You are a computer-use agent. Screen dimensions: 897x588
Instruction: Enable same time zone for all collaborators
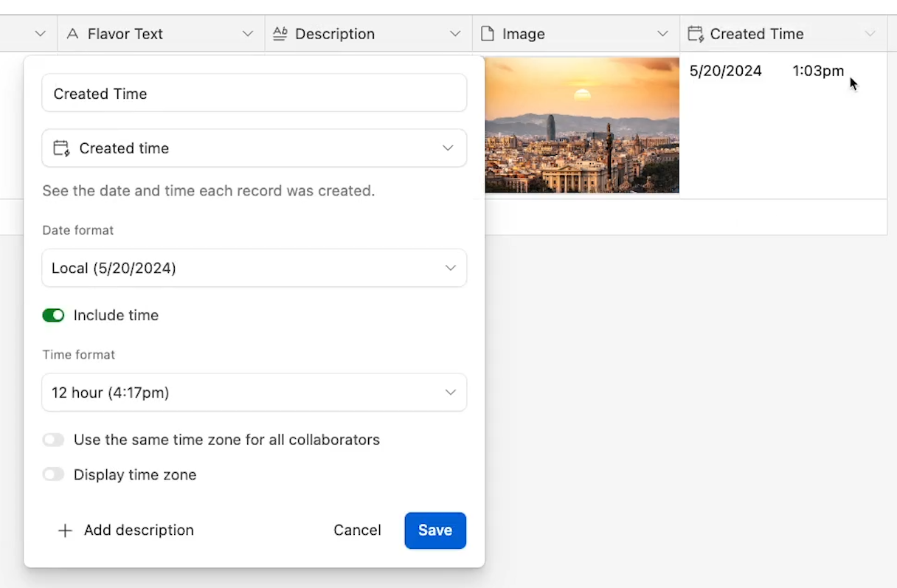click(x=53, y=440)
